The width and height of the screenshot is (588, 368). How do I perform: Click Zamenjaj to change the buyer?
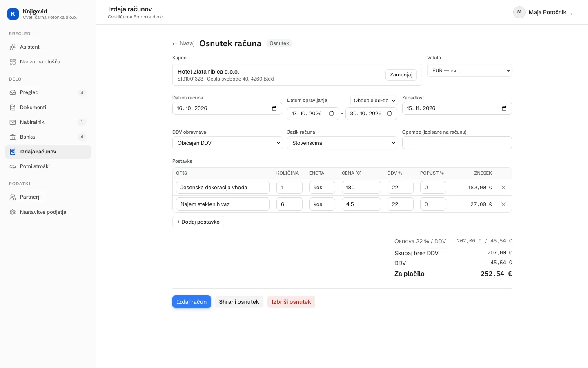[401, 75]
